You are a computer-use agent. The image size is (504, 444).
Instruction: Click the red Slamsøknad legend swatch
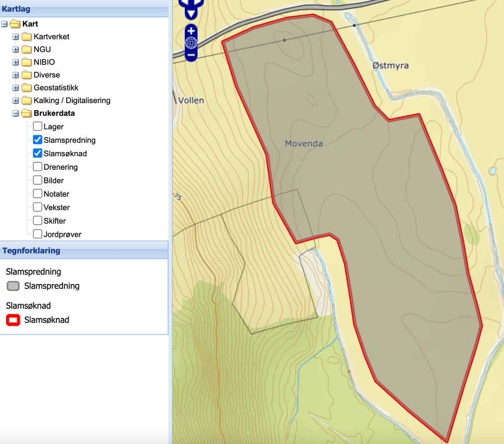pos(13,320)
